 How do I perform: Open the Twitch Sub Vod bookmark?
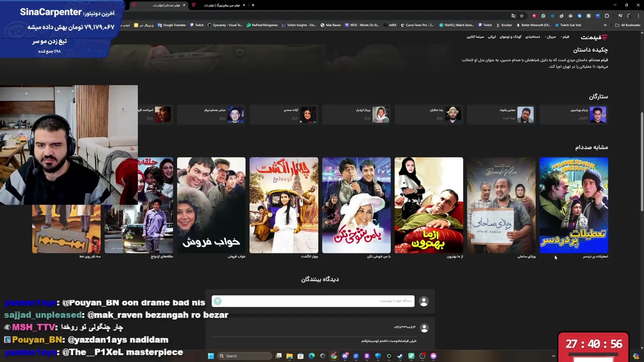pyautogui.click(x=568, y=25)
